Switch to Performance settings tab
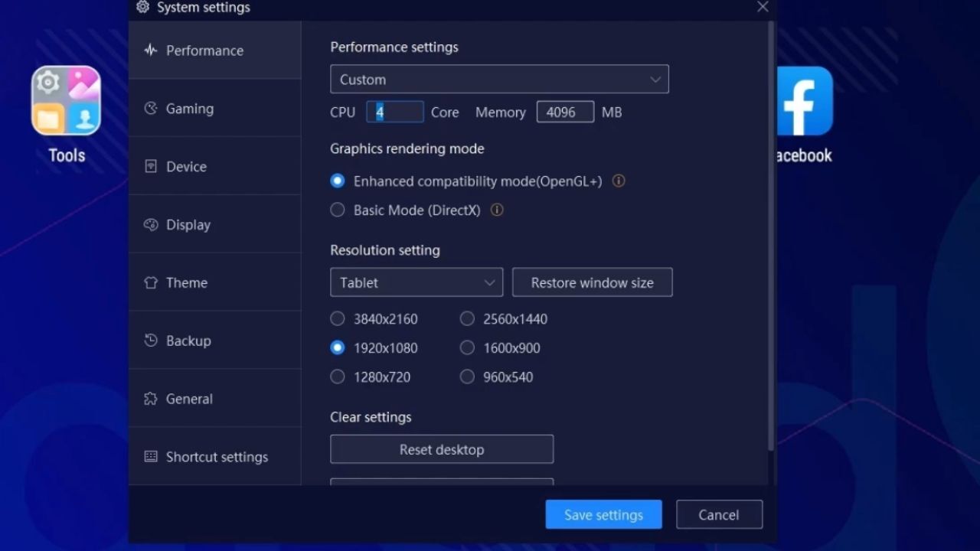This screenshot has height=551, width=980. [215, 51]
